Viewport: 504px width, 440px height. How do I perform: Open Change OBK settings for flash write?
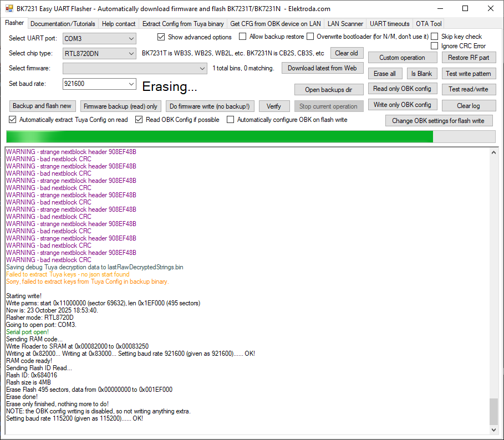click(x=438, y=121)
